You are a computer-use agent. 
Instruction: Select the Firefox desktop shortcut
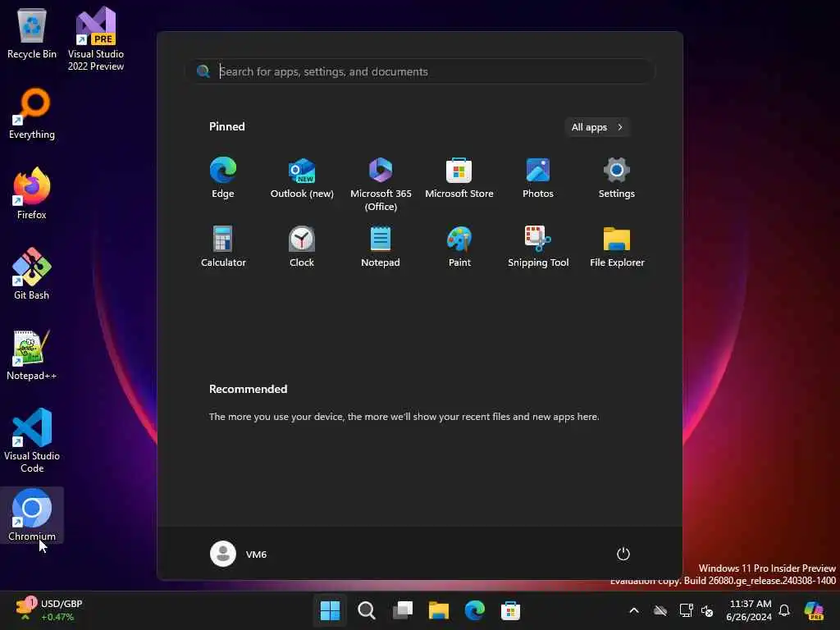tap(32, 194)
